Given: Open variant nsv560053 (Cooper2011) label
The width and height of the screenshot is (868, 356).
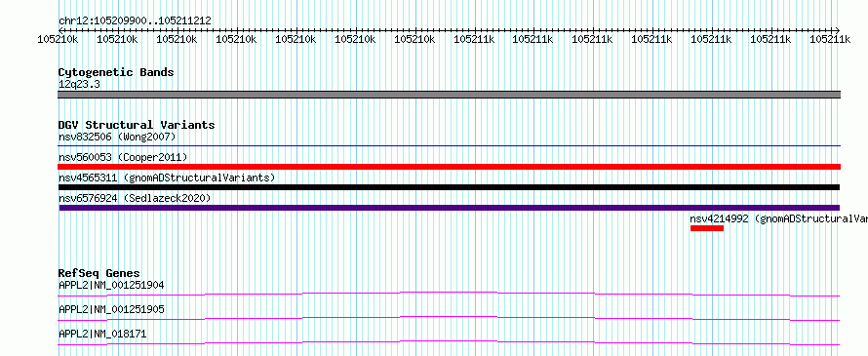Looking at the screenshot, I should point(123,158).
